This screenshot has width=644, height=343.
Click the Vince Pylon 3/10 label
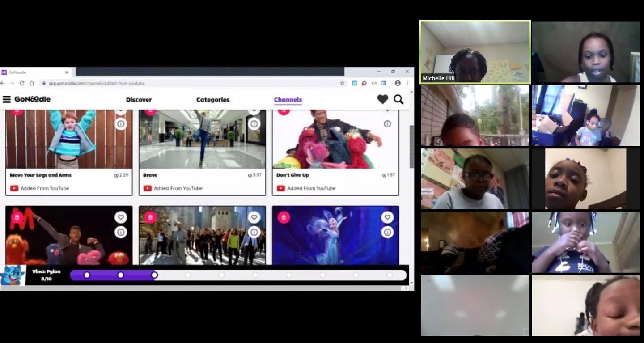(x=46, y=275)
